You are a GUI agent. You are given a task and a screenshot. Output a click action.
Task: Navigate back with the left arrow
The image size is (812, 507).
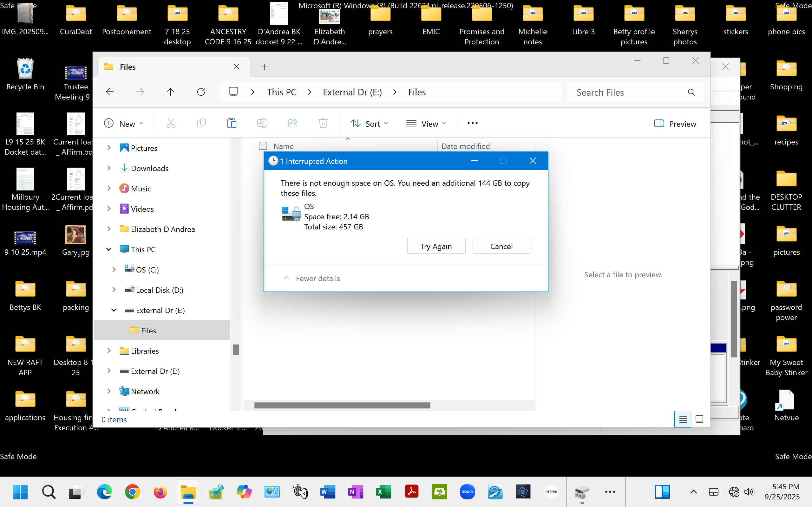click(110, 92)
